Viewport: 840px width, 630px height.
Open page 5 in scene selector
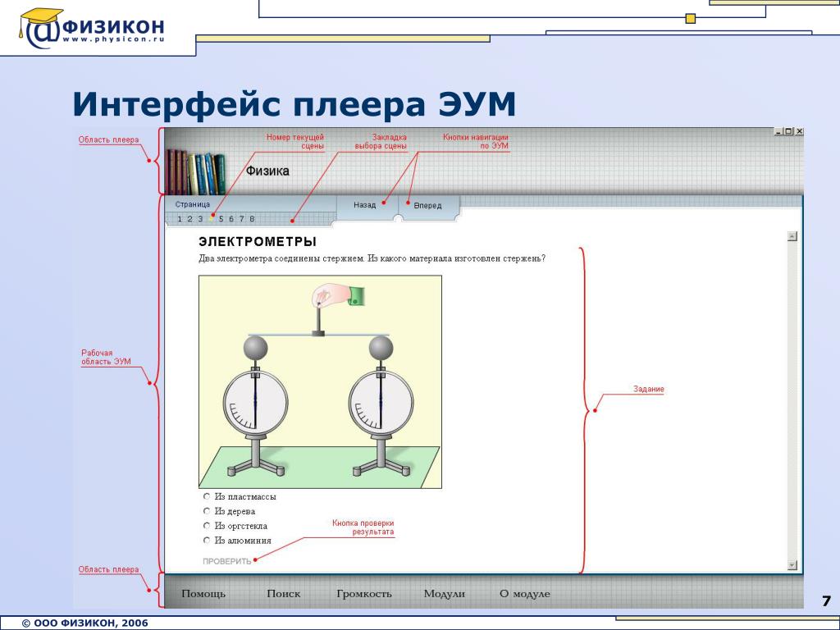pyautogui.click(x=221, y=218)
